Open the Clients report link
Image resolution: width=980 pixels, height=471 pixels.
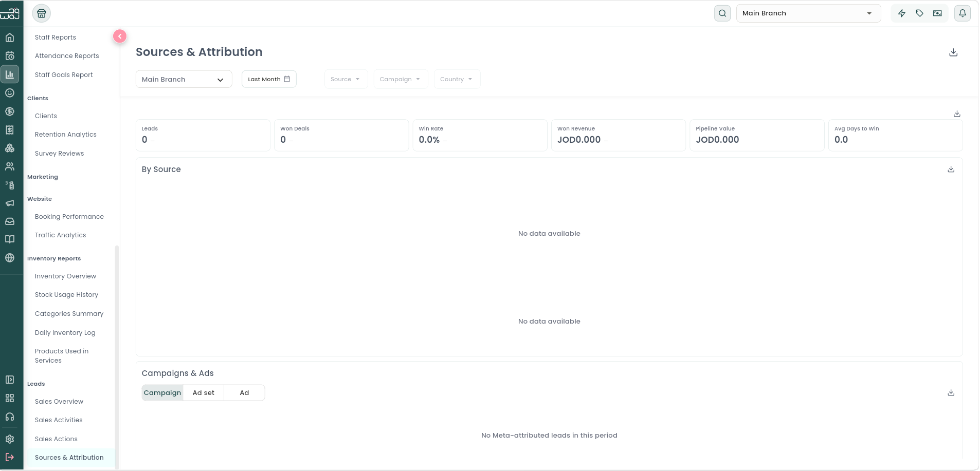[46, 116]
